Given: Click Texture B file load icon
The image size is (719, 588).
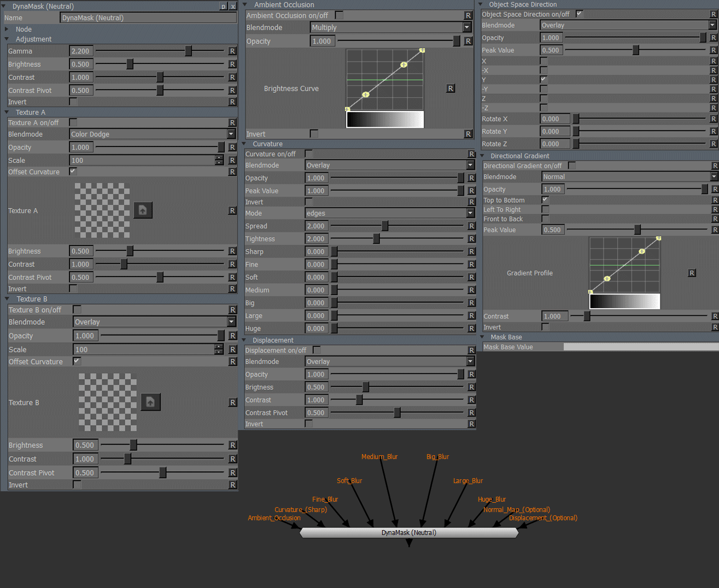Looking at the screenshot, I should pyautogui.click(x=150, y=402).
